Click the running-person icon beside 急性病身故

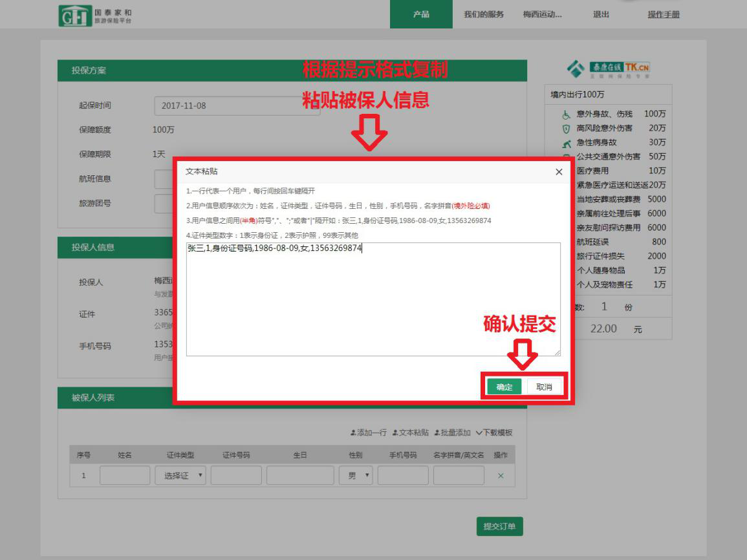[566, 143]
